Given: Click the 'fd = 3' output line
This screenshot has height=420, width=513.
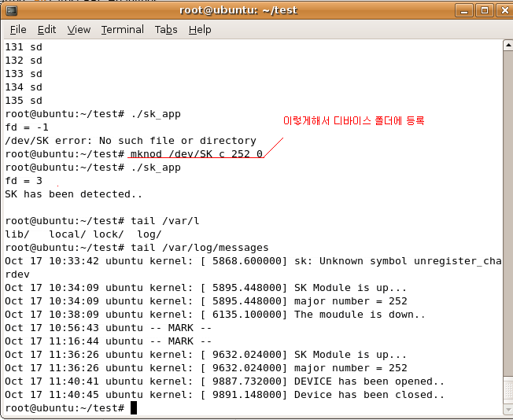Looking at the screenshot, I should click(x=24, y=181).
